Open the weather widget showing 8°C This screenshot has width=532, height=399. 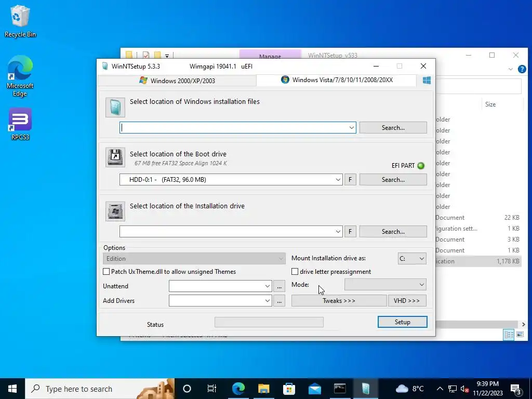click(409, 389)
